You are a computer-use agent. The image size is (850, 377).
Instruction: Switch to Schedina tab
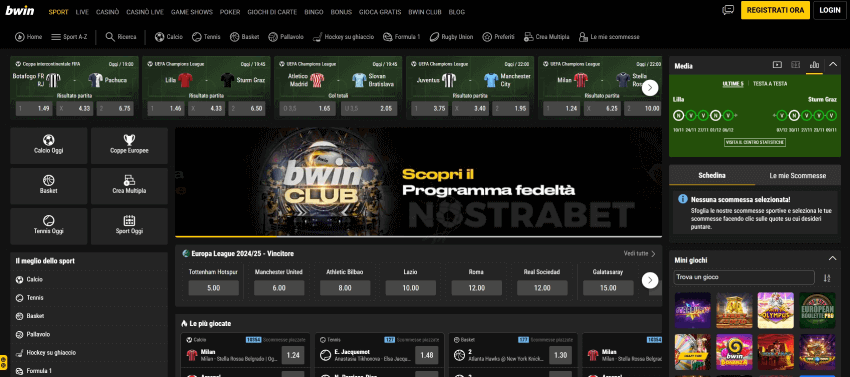pyautogui.click(x=712, y=175)
